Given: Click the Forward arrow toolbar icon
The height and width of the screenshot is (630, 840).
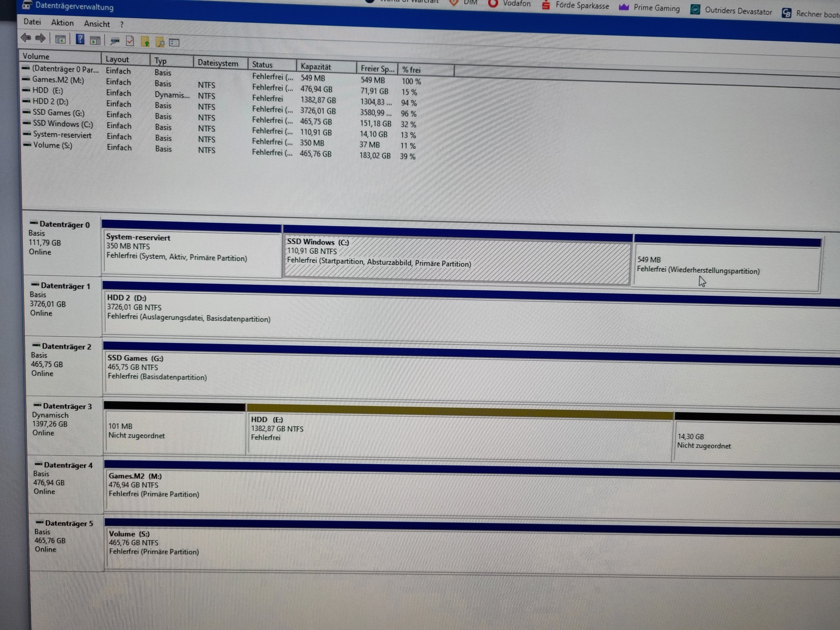Looking at the screenshot, I should click(40, 38).
